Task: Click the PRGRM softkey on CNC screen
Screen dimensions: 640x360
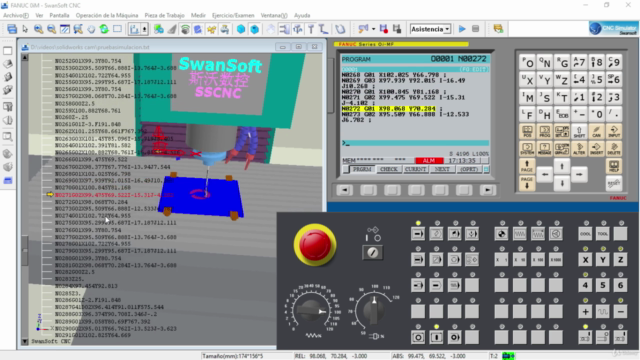Action: coord(362,169)
